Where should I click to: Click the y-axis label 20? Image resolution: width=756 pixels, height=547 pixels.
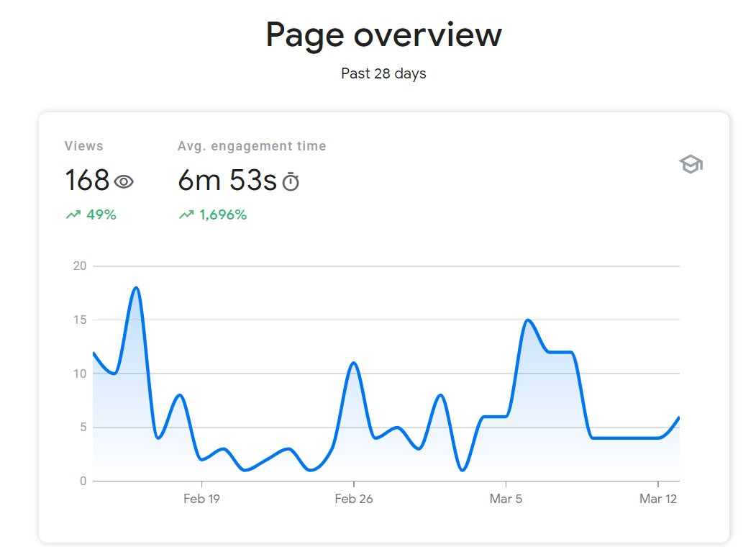(x=80, y=266)
